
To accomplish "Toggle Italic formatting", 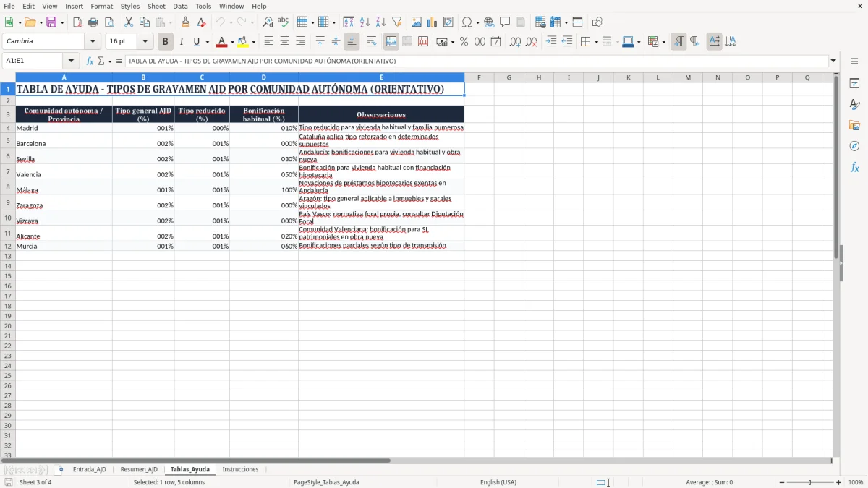I will [181, 42].
